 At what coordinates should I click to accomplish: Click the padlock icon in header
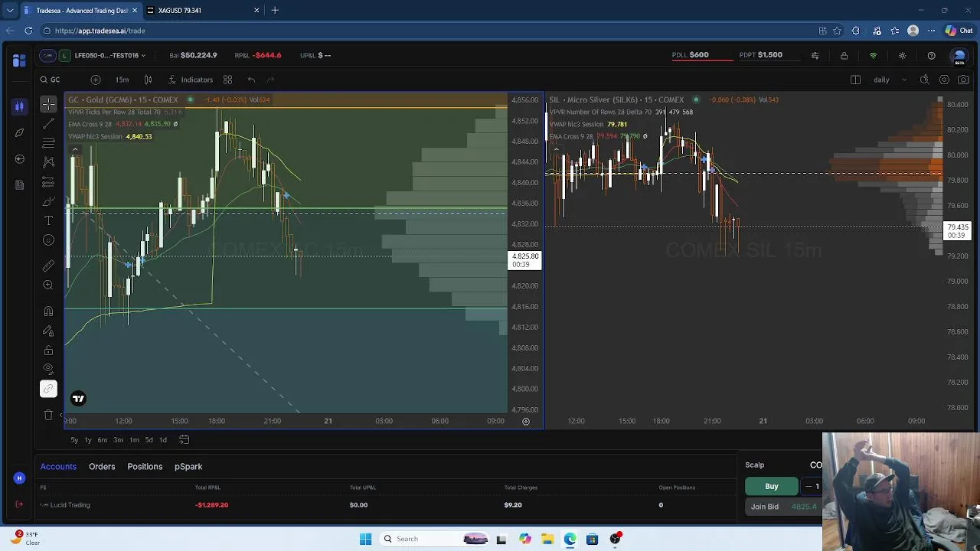point(844,56)
